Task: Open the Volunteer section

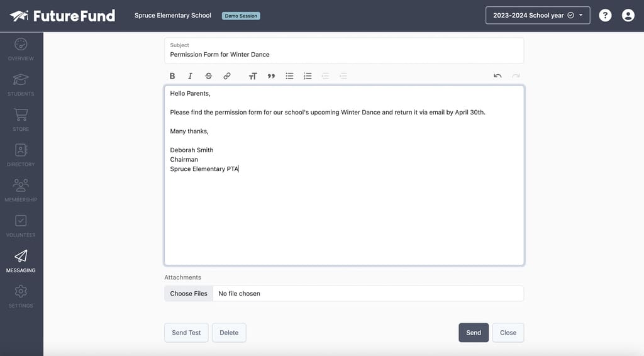Action: (x=21, y=226)
